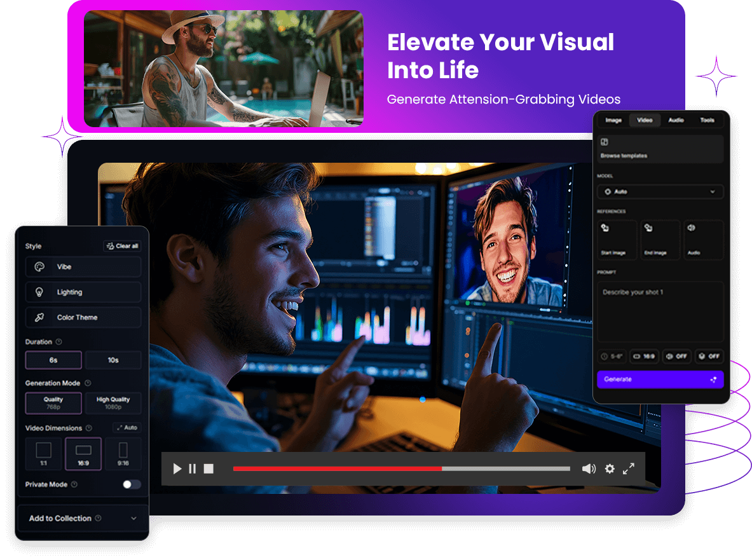The width and height of the screenshot is (752, 560).
Task: Enter fullscreen with the expand arrows icon
Action: tap(629, 469)
